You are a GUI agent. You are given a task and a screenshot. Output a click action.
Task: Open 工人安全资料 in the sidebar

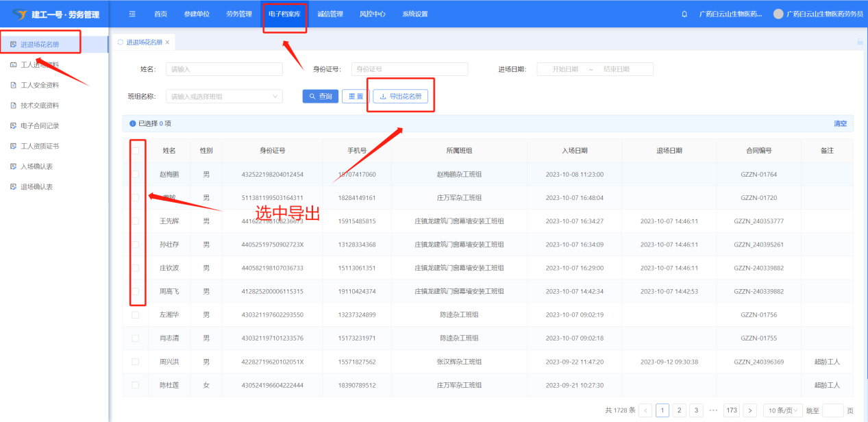point(40,85)
